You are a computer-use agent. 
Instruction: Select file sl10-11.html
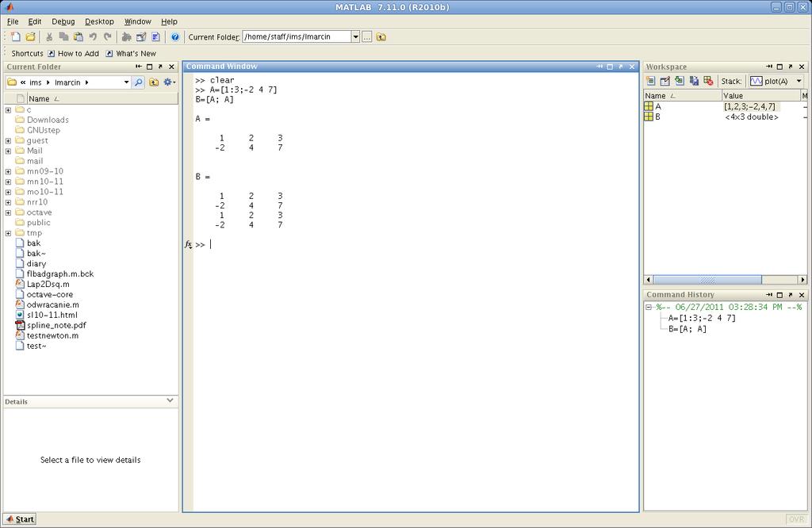tap(52, 315)
